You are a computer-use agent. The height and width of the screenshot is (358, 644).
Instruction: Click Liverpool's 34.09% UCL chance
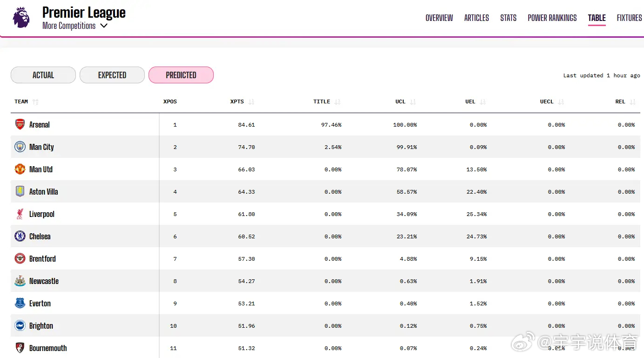(407, 214)
